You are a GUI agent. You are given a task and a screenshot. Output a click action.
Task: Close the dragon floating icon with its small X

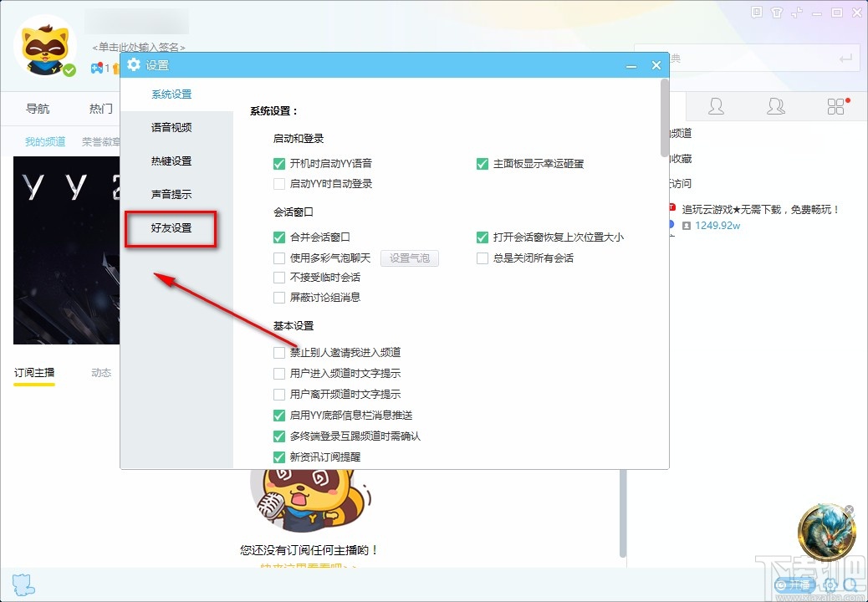tap(850, 509)
